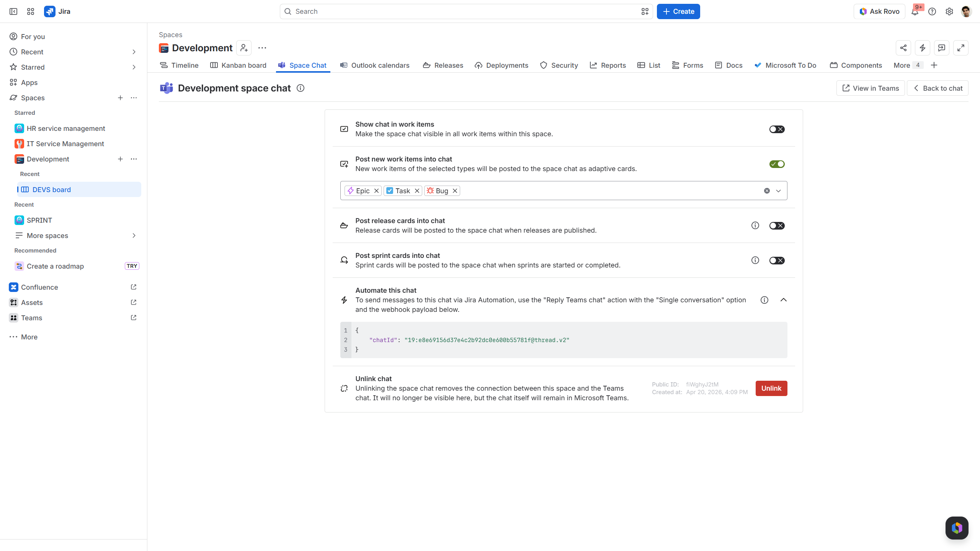Remove the Bug tag from selection
This screenshot has height=551, width=980.
coord(455,191)
